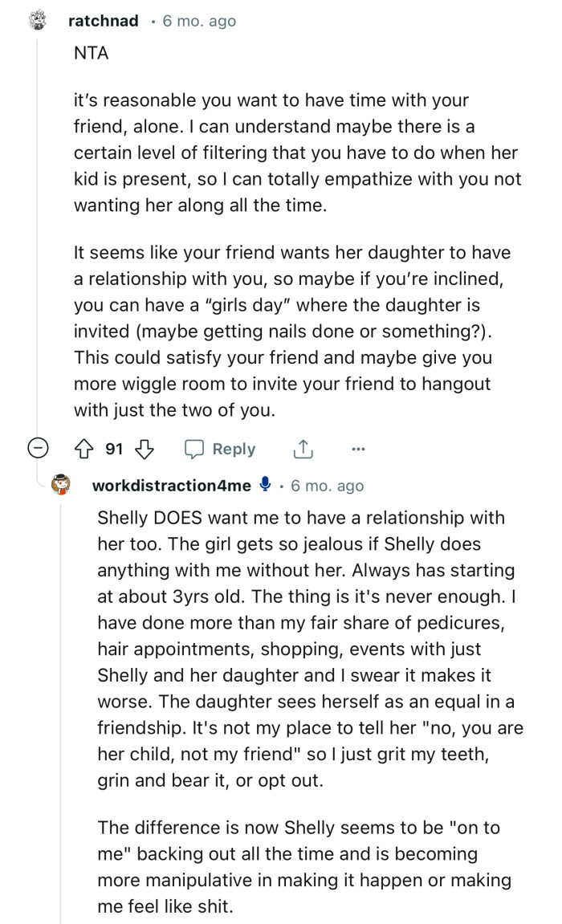Click the timestamp on workdistraction4me's reply

point(327,486)
